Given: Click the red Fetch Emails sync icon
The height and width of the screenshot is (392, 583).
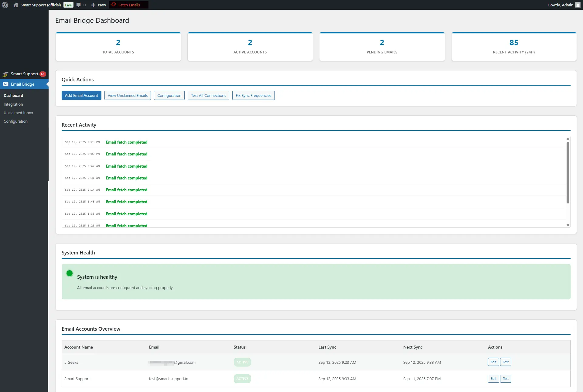Looking at the screenshot, I should pyautogui.click(x=114, y=5).
